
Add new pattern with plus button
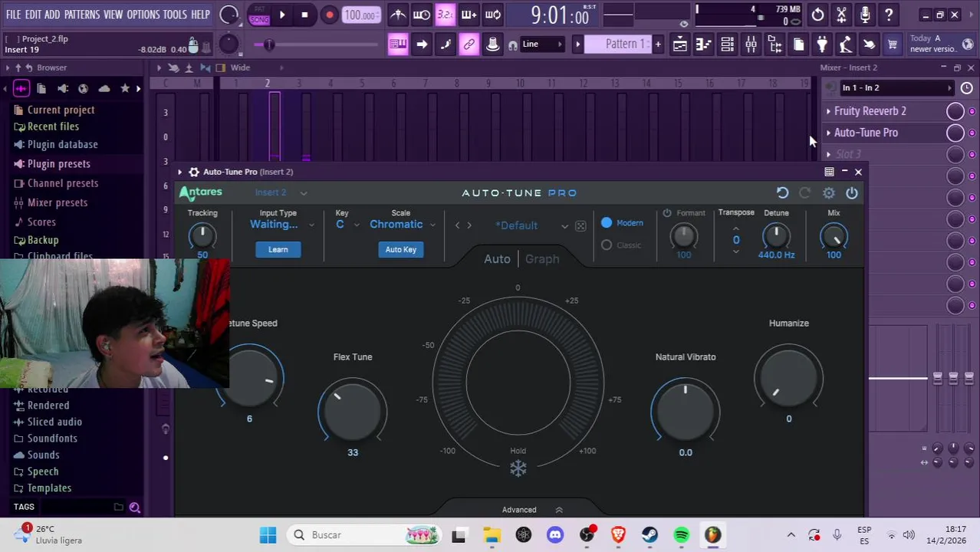[657, 44]
